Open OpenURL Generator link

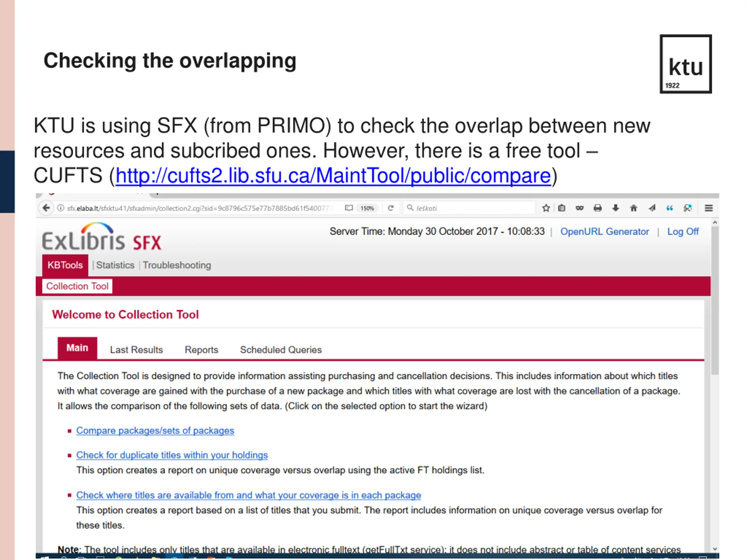[605, 232]
